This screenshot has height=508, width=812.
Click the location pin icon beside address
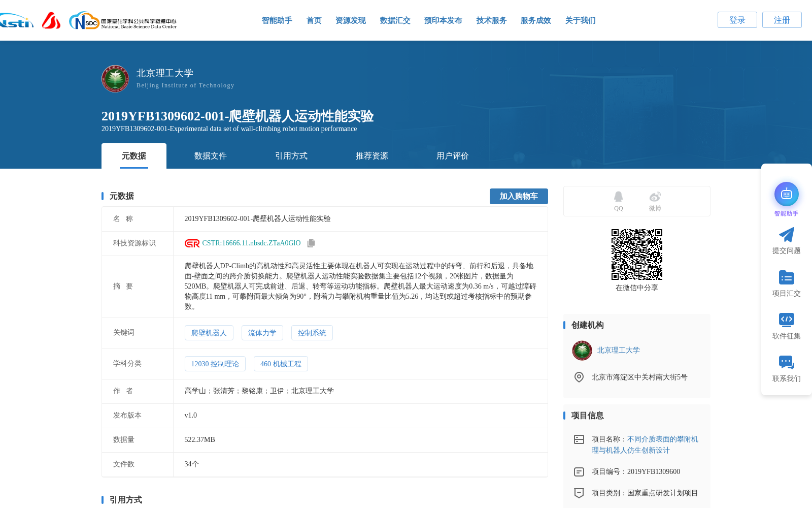[x=579, y=377]
